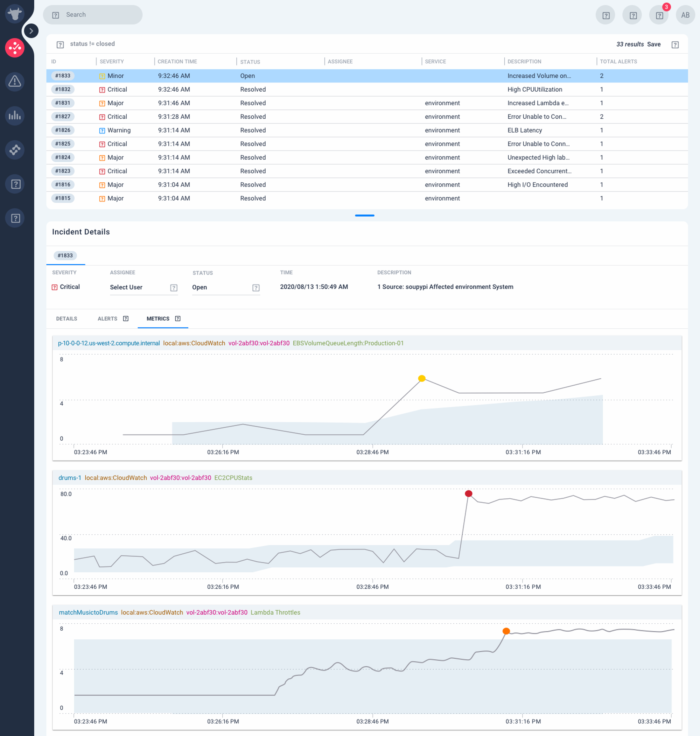Select incident #1826 badge
This screenshot has width=700, height=736.
click(63, 130)
